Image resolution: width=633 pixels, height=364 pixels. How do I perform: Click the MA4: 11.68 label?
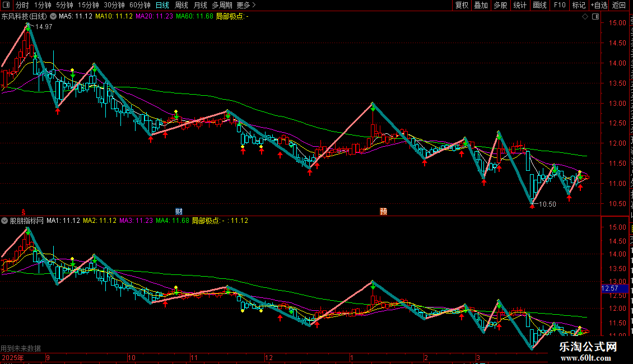(173, 221)
